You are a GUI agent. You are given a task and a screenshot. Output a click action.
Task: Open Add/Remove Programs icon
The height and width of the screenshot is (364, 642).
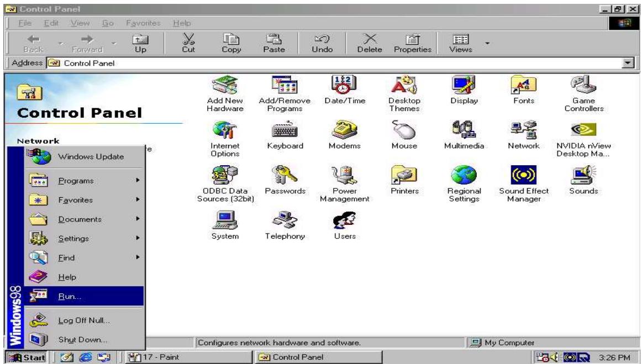pos(285,94)
